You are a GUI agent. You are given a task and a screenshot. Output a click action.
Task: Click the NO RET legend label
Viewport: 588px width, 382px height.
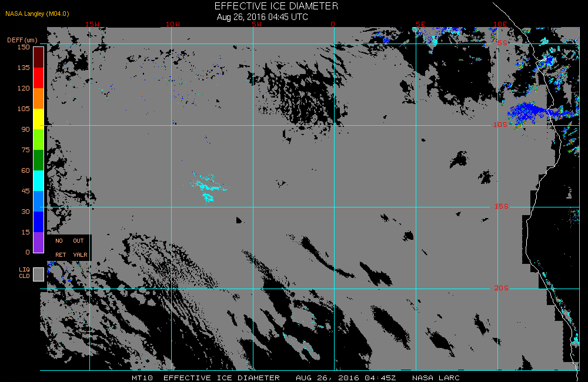click(60, 248)
